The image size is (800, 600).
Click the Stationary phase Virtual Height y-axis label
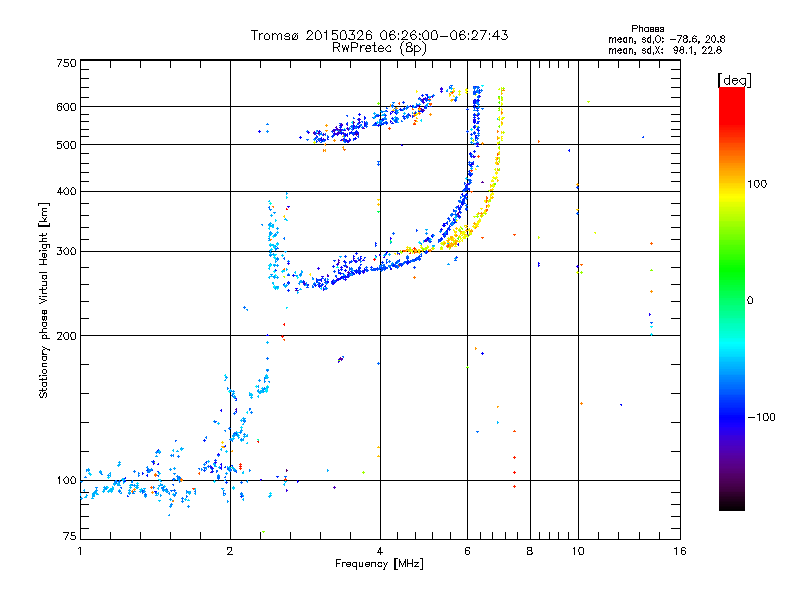pos(44,300)
